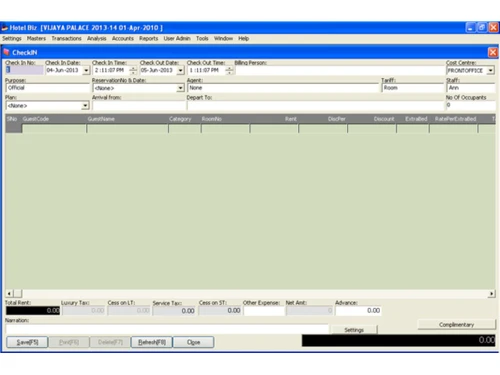
Task: Click the Service Tax field
Action: (x=174, y=311)
